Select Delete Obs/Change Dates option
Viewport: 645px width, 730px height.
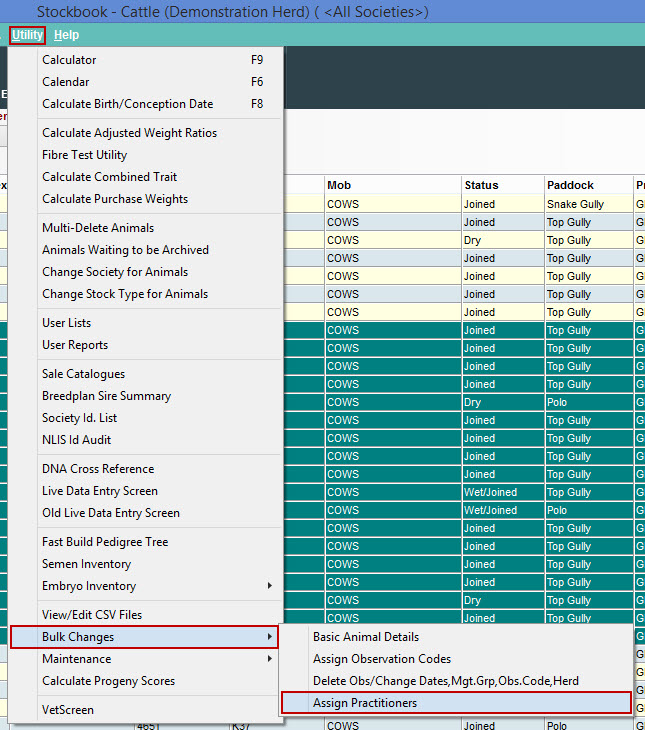tap(456, 681)
